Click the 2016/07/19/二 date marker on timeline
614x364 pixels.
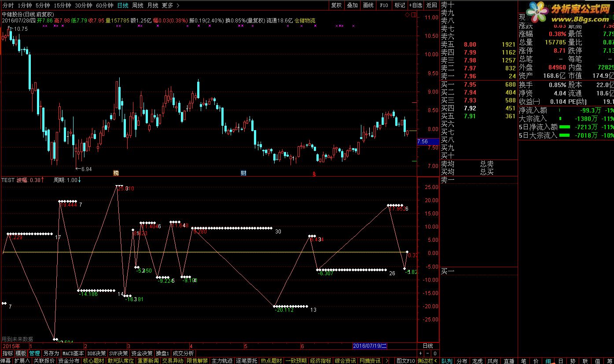[370, 346]
